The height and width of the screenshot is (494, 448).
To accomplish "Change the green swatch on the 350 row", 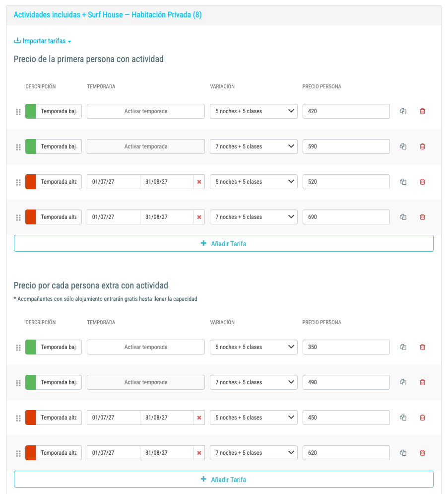I will 31,347.
